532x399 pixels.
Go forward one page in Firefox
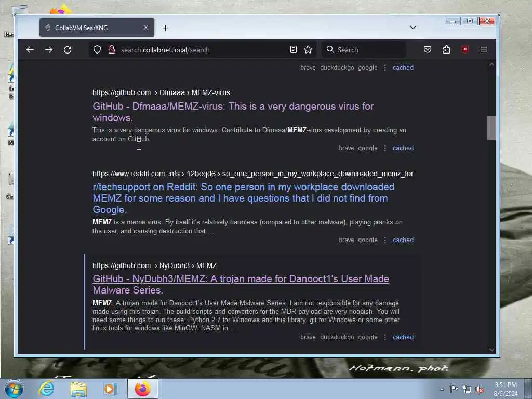click(x=49, y=50)
